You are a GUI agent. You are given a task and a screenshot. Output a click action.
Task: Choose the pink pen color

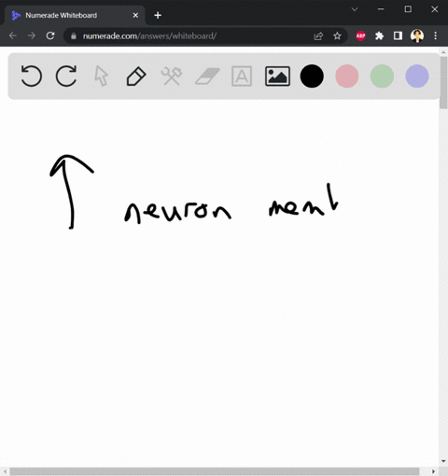click(x=347, y=76)
